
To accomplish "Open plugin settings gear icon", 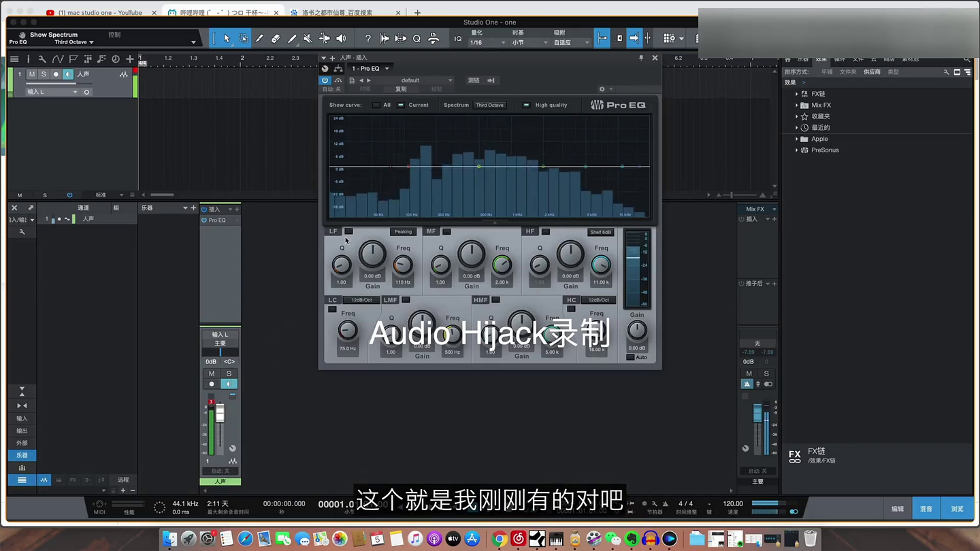I will (602, 89).
